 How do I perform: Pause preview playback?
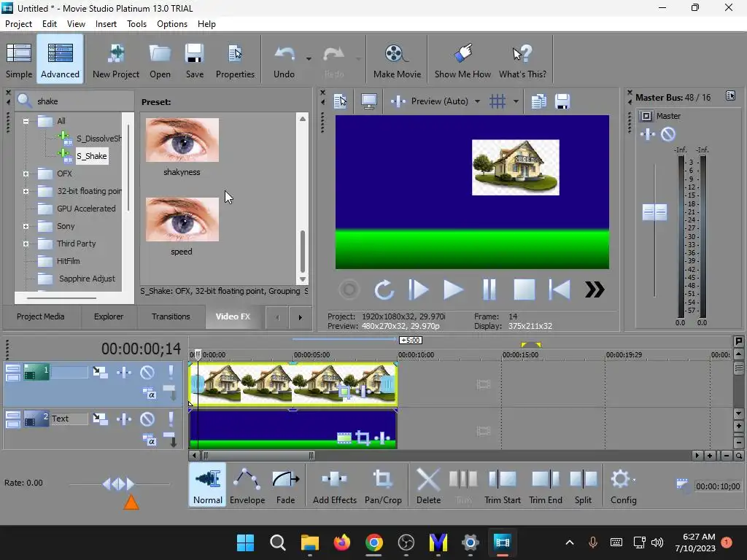click(489, 289)
